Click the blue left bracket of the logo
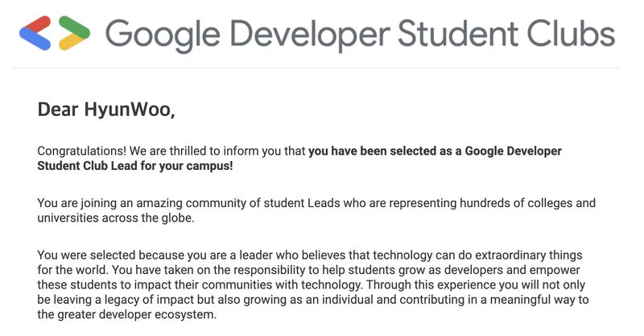Screen dimensions: 644x336 click(35, 39)
